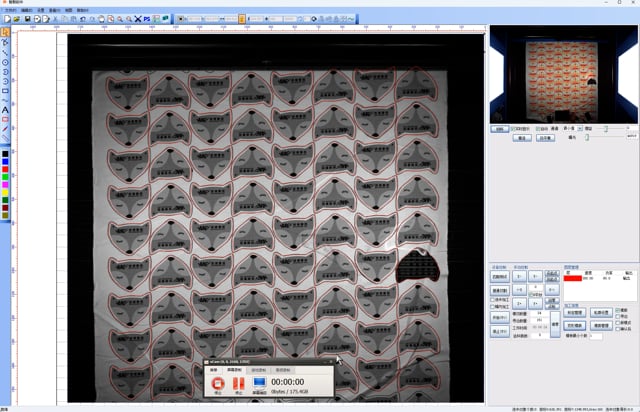
Task: Click the scissors cut icon
Action: [x=56, y=19]
